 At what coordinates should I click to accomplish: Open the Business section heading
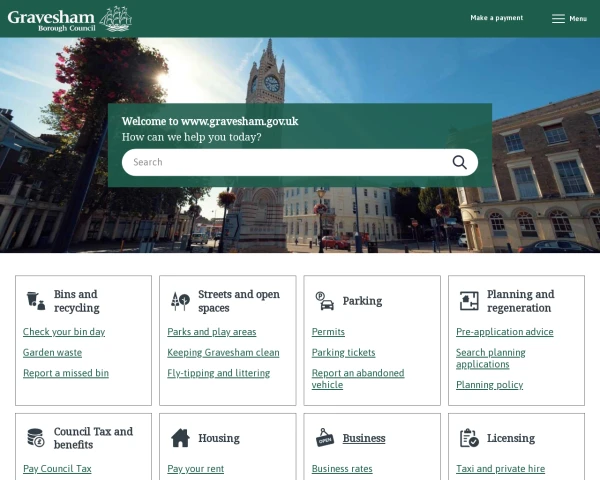click(364, 438)
